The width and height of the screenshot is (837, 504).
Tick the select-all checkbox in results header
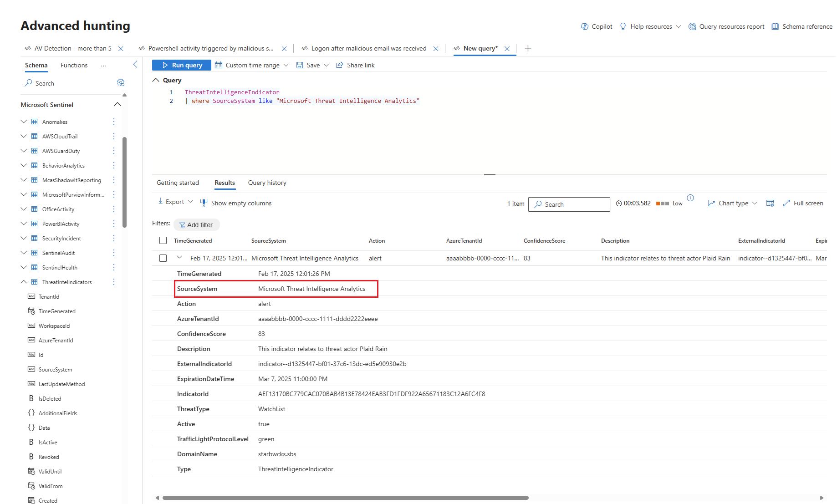tap(163, 240)
